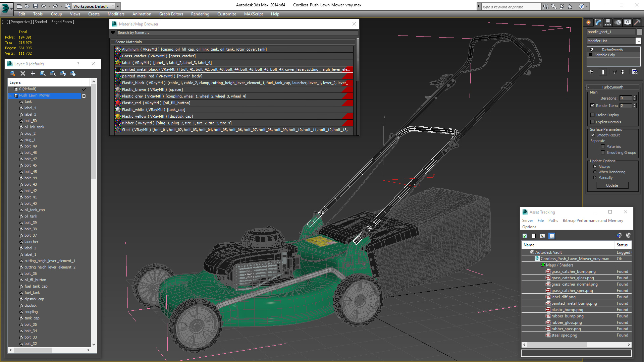Open the Graph Editors menu
644x362 pixels.
pos(171,14)
